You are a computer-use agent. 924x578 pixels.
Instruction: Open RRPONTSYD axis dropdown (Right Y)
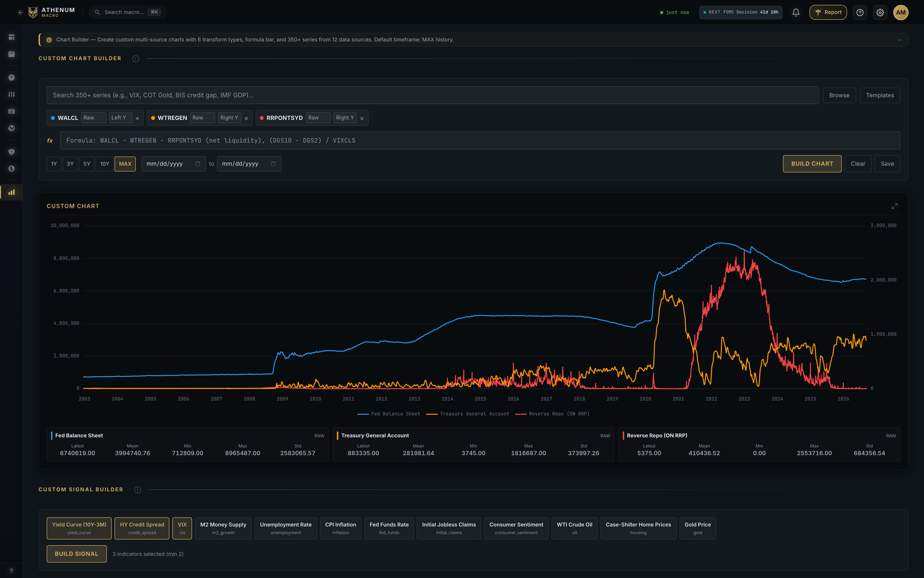(x=345, y=118)
